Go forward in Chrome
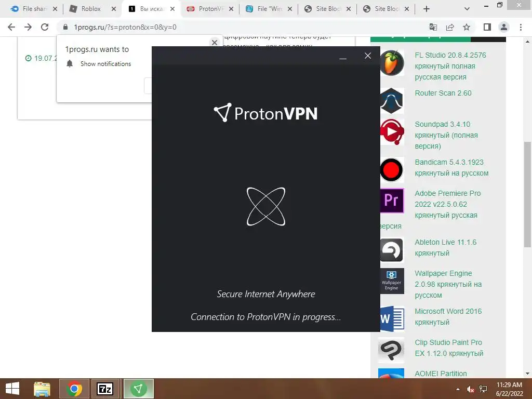Image resolution: width=532 pixels, height=399 pixels. coord(28,27)
